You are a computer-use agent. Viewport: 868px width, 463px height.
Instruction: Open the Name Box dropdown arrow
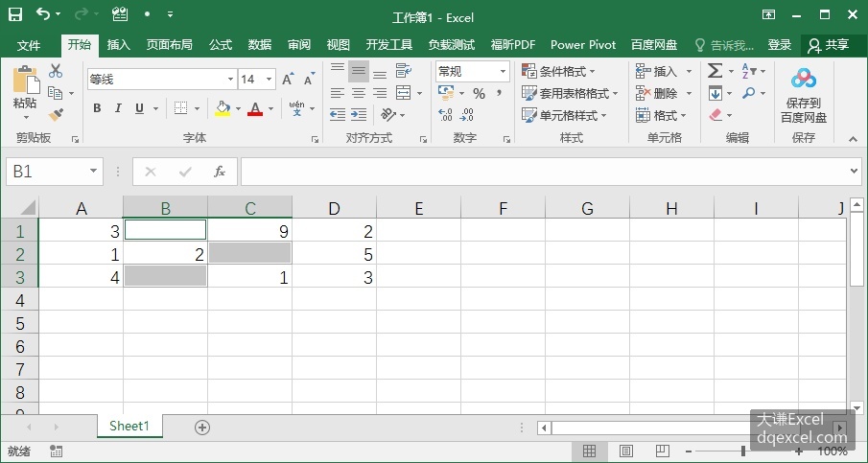pyautogui.click(x=94, y=171)
